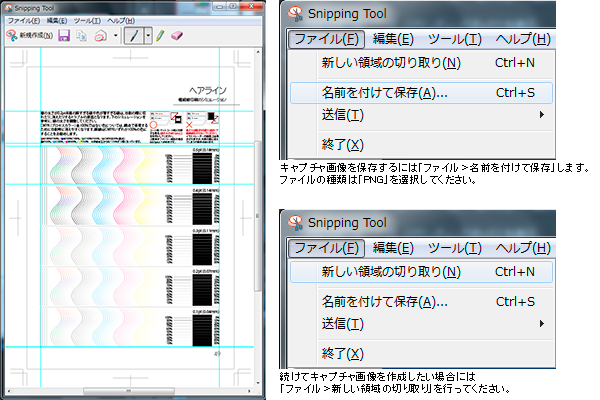Image resolution: width=600 pixels, height=400 pixels.
Task: Open ツール(T) menu in the small Snipping Tool window
Action: (x=87, y=21)
